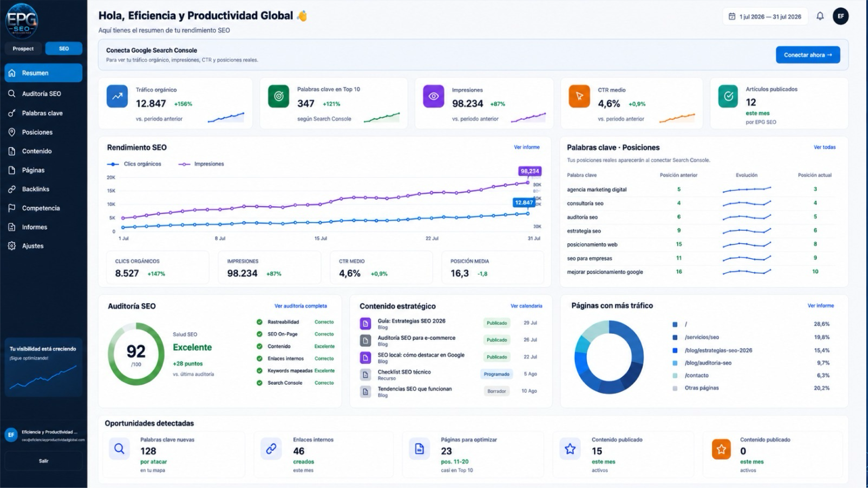Click the 92/100 Salud SEO gauge

(x=136, y=354)
